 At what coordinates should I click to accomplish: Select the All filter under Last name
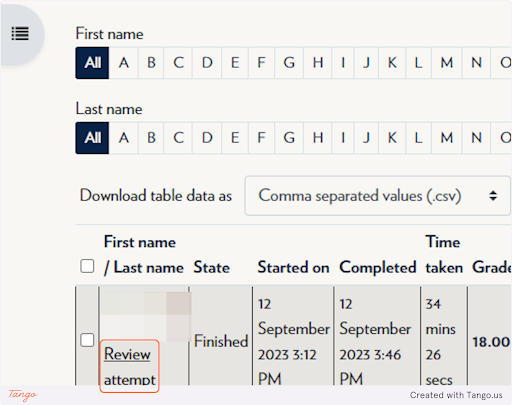point(92,138)
